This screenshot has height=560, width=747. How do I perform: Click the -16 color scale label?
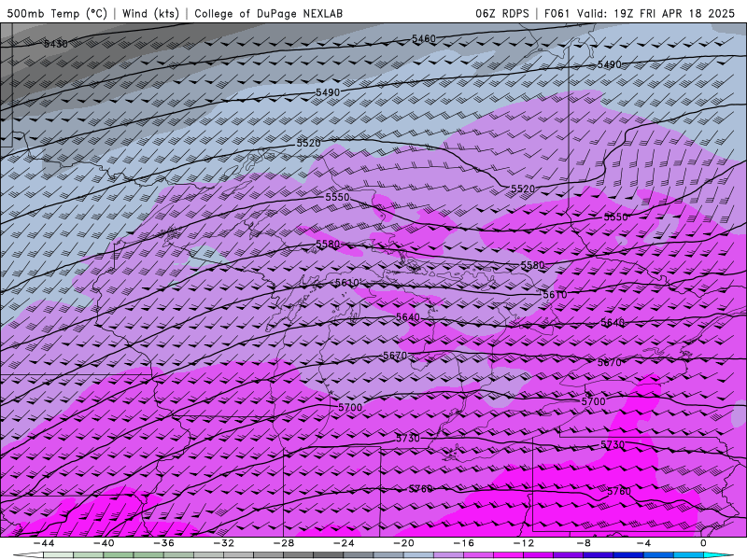[463, 543]
